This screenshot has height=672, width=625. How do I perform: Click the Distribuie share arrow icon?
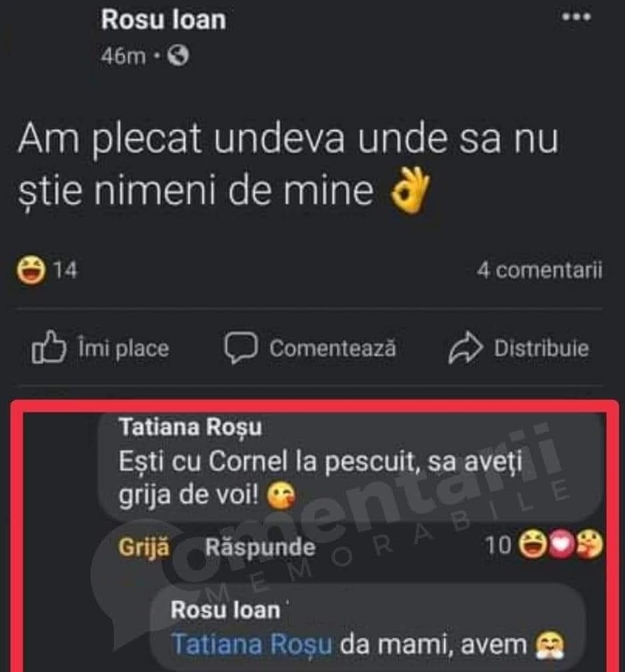point(465,348)
